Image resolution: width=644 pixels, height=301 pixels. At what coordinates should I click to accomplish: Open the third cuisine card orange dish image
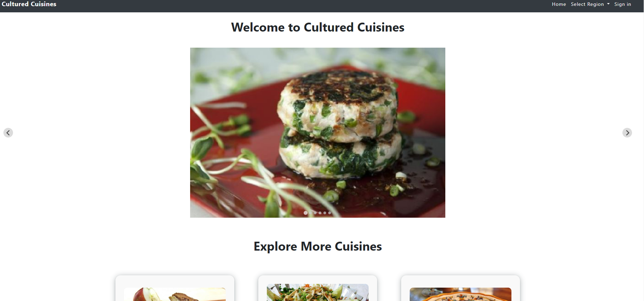point(460,294)
